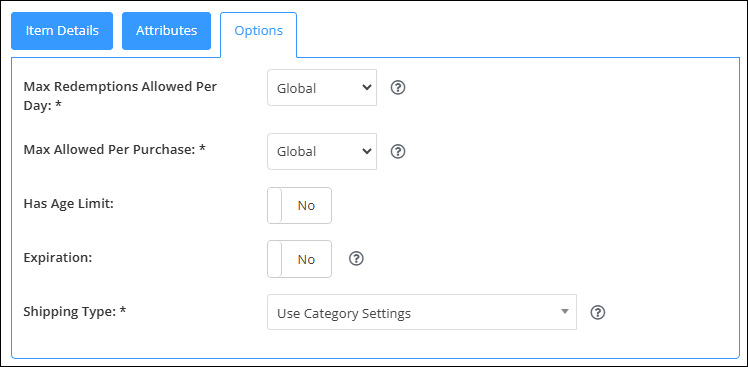The width and height of the screenshot is (748, 367).
Task: Click help icon next to Max Allowed Per Purchase
Action: click(x=398, y=151)
